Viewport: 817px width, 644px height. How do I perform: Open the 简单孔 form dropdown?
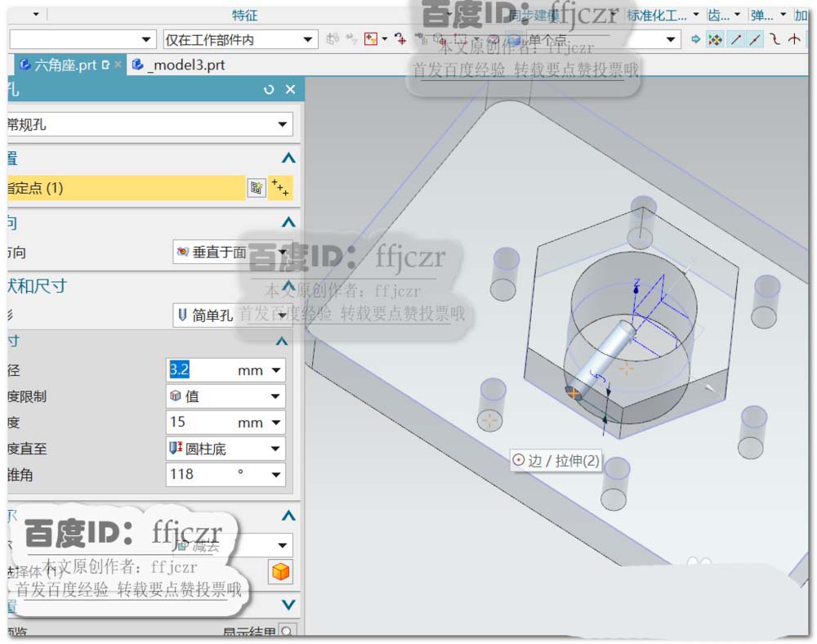tap(232, 315)
